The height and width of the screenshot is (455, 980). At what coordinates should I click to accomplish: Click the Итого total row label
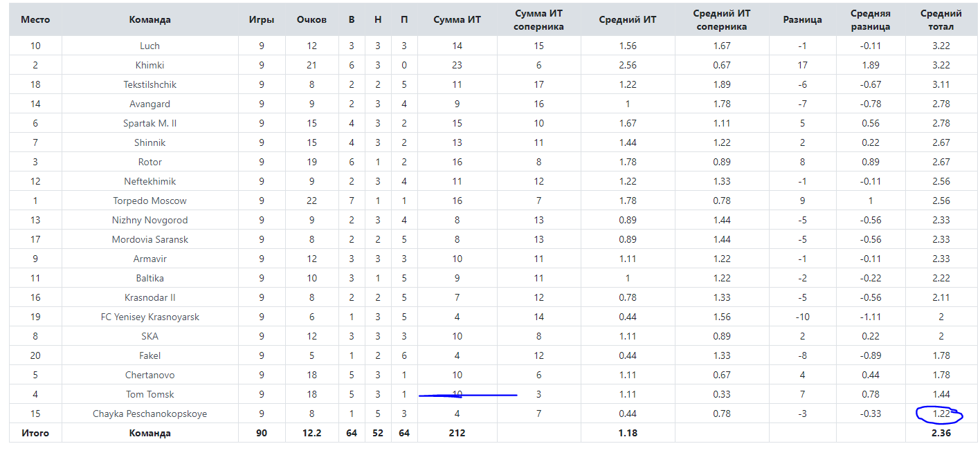point(35,433)
